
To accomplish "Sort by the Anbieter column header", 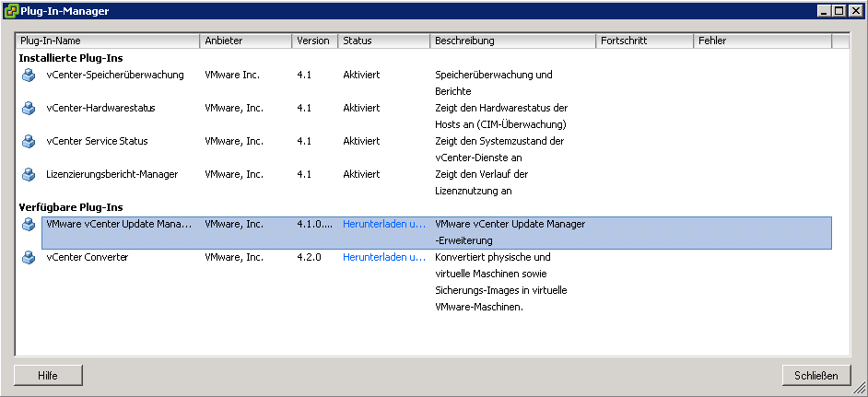I will [x=246, y=41].
